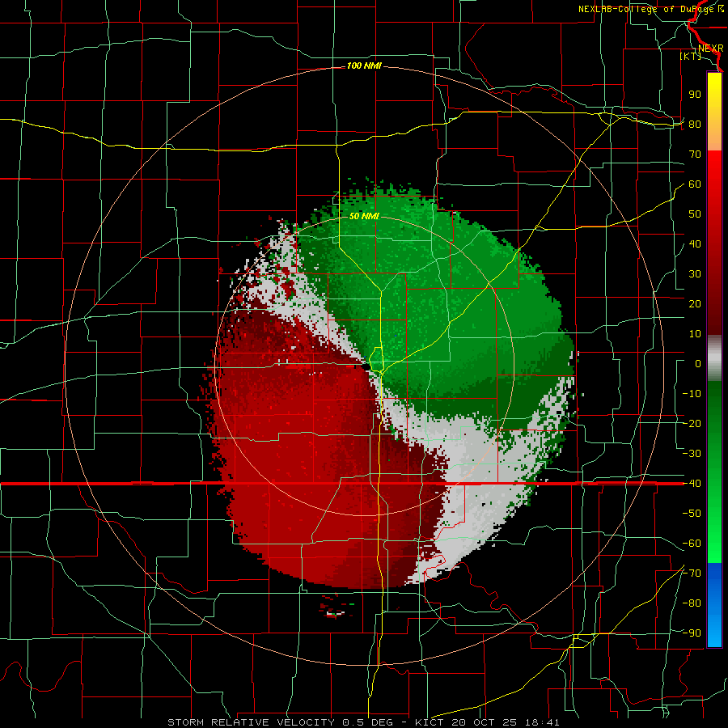The image size is (728, 728).
Task: Click the 100 NMI range ring label
Action: pyautogui.click(x=363, y=66)
